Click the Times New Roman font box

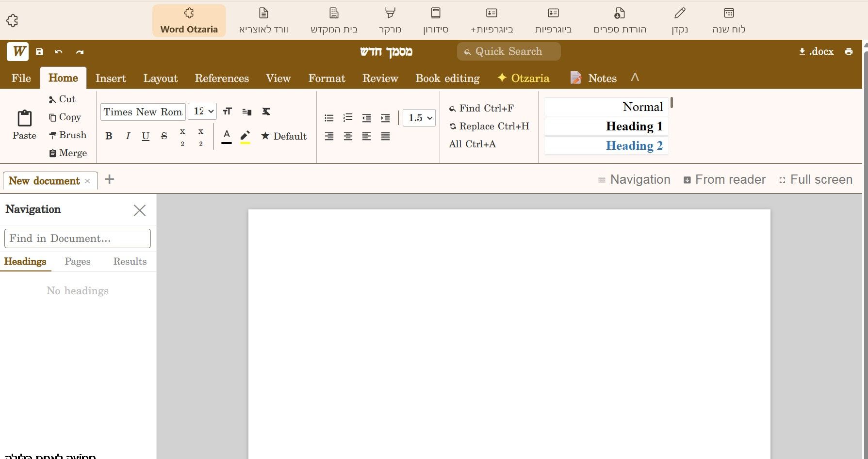pos(143,111)
